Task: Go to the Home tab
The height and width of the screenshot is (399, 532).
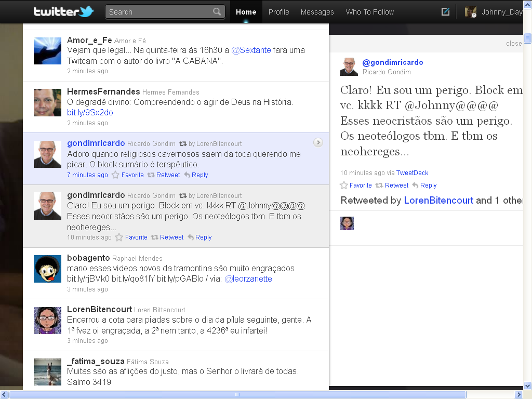Action: point(246,12)
